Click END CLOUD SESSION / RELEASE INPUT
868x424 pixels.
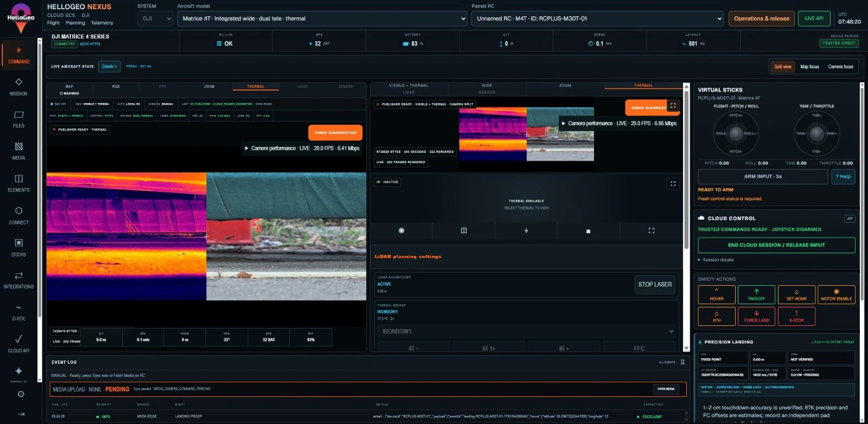click(x=776, y=245)
